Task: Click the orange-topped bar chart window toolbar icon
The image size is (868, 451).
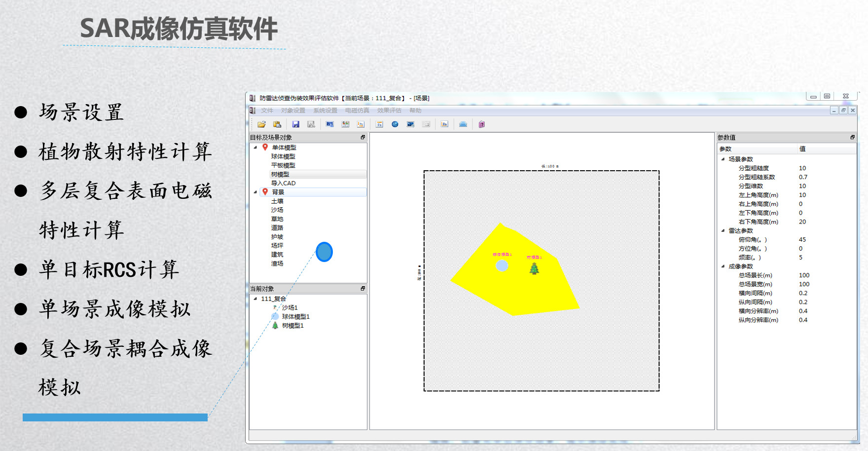Action: point(379,124)
